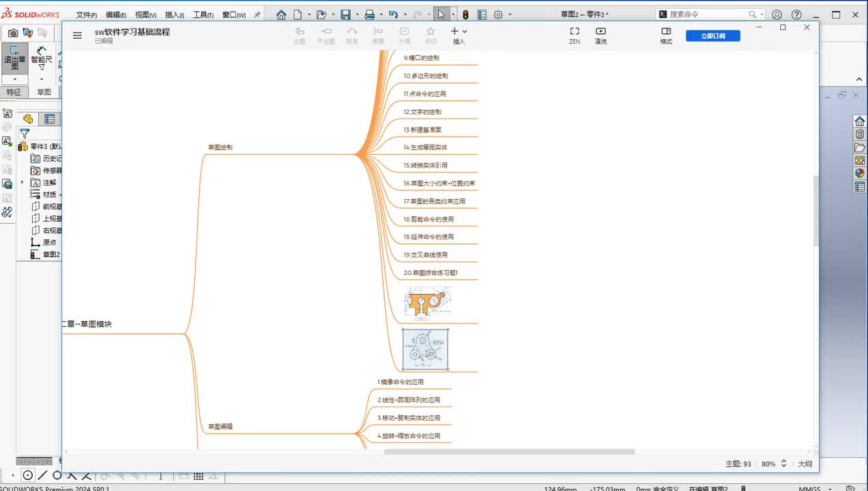Expand the search command dropdown arrow
Screen dimensions: 868x491
click(x=761, y=14)
